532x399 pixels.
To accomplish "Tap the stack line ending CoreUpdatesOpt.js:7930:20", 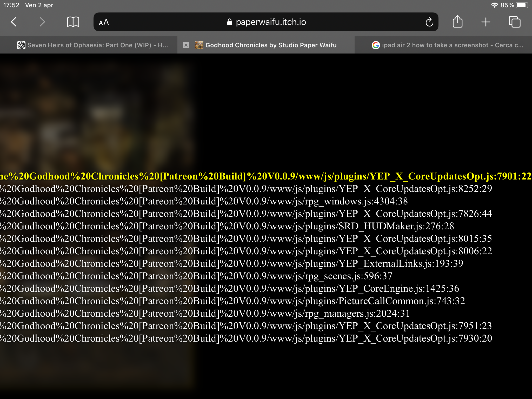I will (x=246, y=338).
